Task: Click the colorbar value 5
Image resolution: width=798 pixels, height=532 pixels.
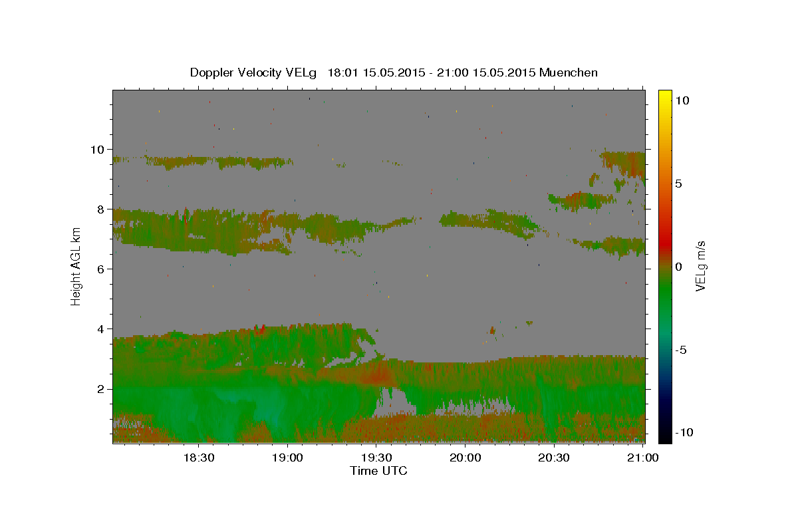Action: (x=680, y=183)
